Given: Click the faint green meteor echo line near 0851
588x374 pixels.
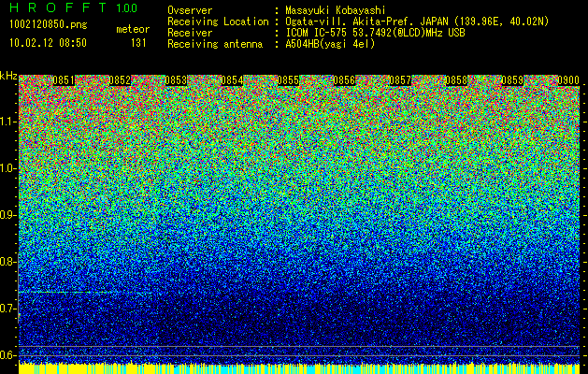Looking at the screenshot, I should tap(64, 292).
